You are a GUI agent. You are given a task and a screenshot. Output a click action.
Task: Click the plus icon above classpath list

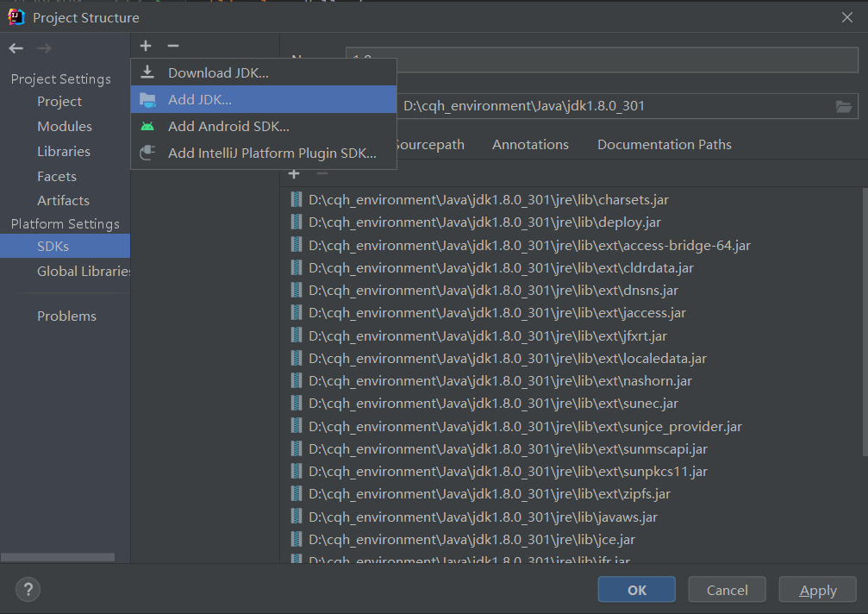[x=294, y=174]
